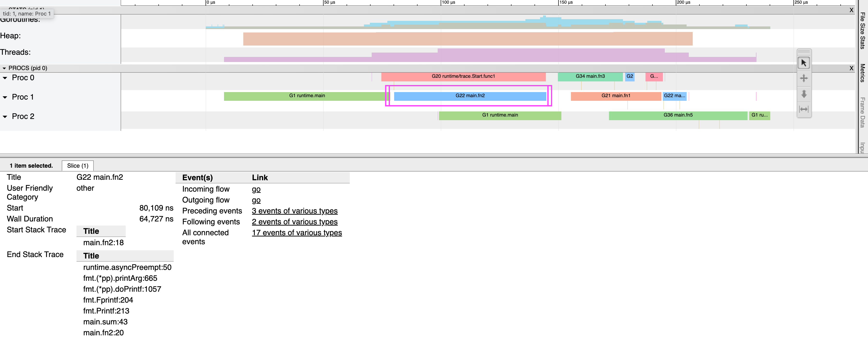Screen dimensions: 868x345
Task: Open the File Size Stats side tab
Action: [x=862, y=31]
